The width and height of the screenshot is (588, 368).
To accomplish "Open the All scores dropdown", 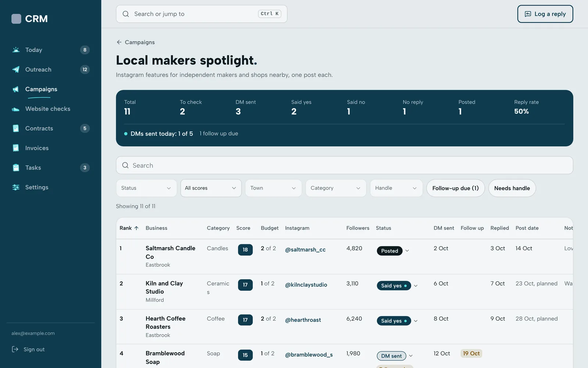I will pos(211,188).
